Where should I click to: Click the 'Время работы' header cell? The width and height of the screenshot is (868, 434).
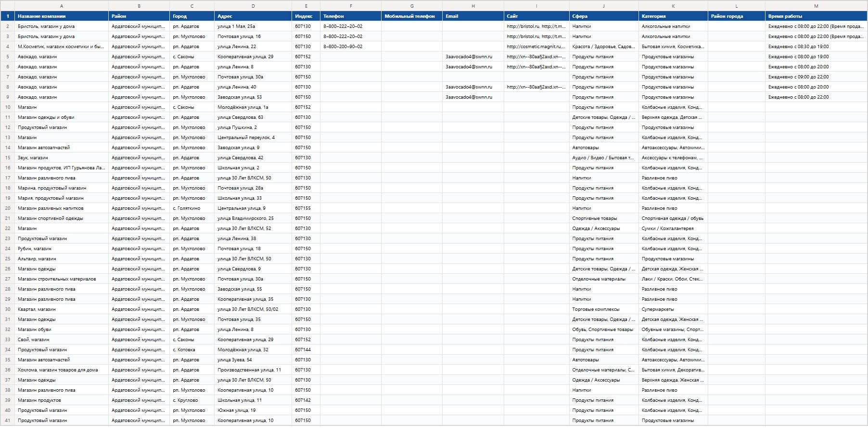[816, 16]
